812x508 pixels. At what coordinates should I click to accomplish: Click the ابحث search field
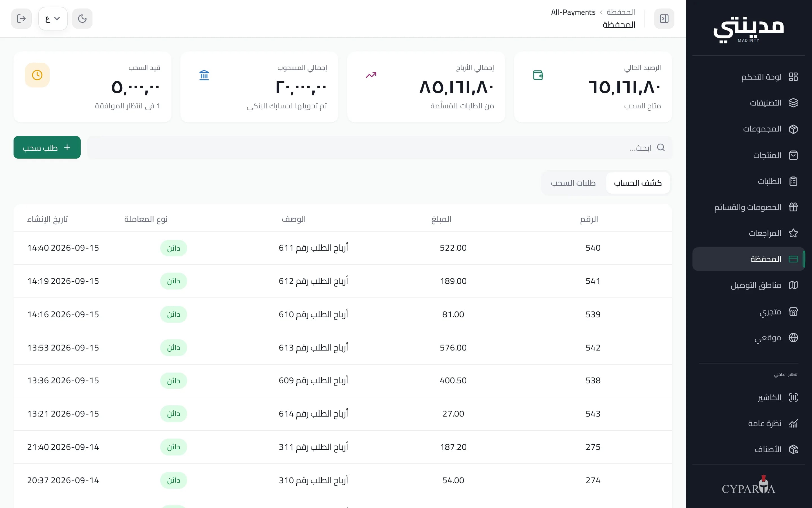[x=379, y=147]
